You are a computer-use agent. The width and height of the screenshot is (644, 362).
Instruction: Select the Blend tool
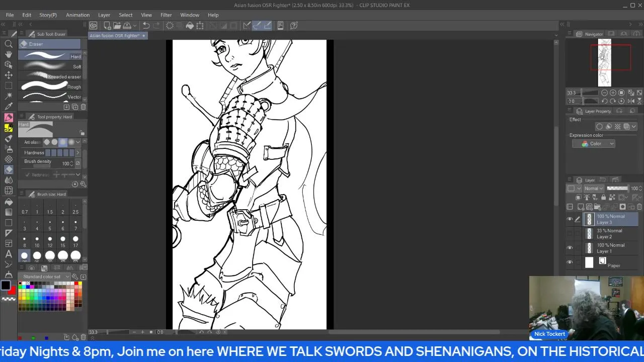[x=9, y=180]
